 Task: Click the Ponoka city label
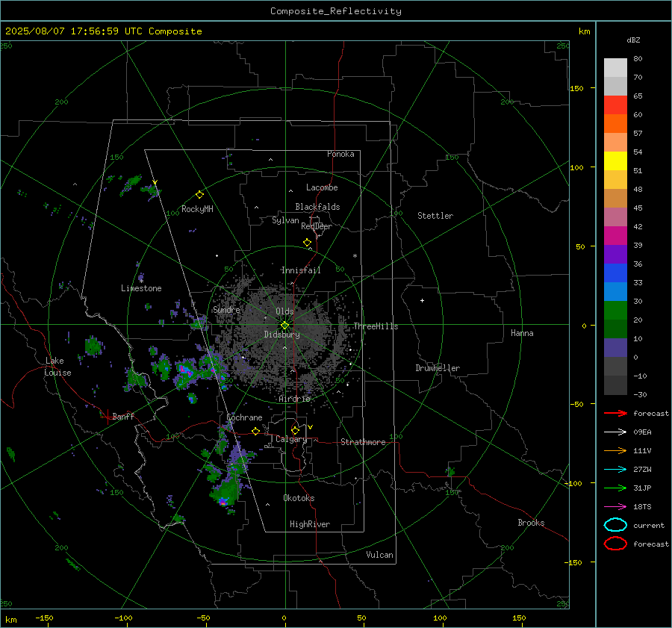340,154
